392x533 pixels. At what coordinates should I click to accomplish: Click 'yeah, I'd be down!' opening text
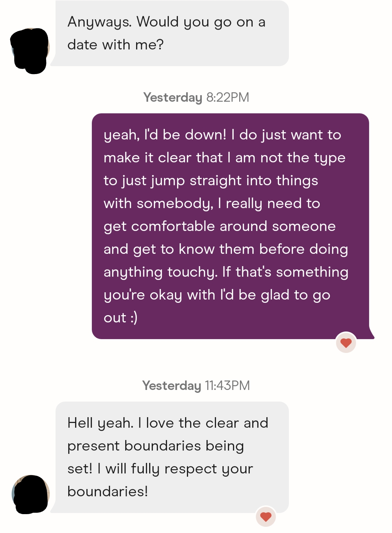click(165, 135)
